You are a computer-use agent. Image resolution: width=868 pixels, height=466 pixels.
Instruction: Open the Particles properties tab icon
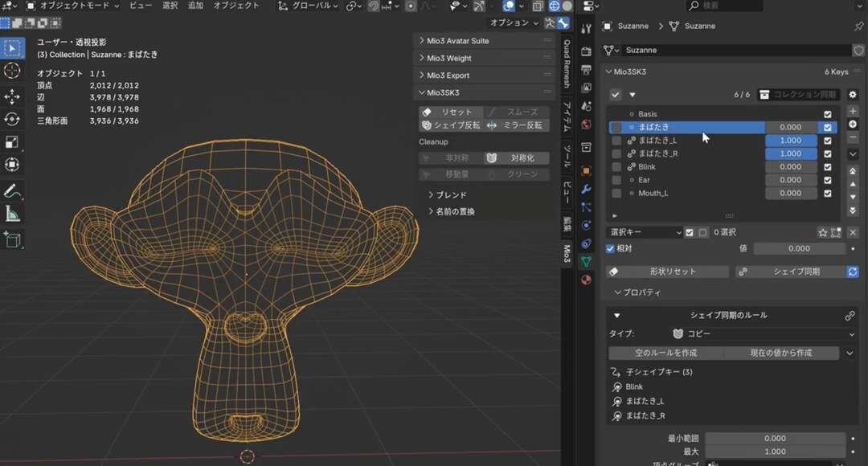(586, 207)
